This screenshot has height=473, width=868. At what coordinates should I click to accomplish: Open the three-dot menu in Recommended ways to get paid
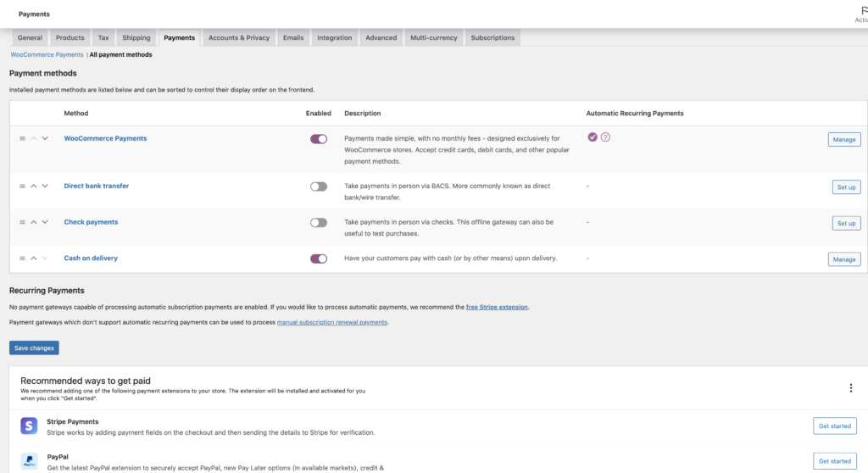coord(851,387)
